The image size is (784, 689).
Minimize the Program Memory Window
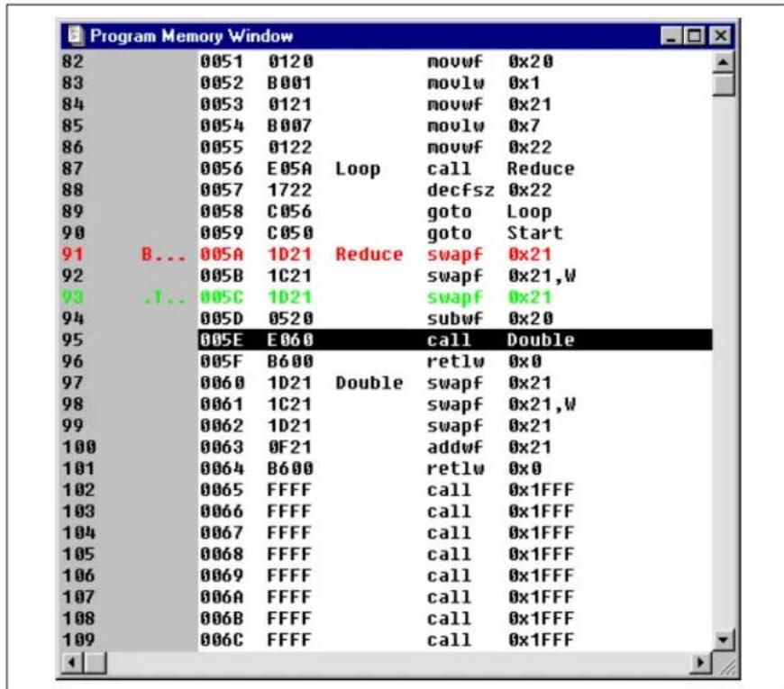[x=670, y=36]
